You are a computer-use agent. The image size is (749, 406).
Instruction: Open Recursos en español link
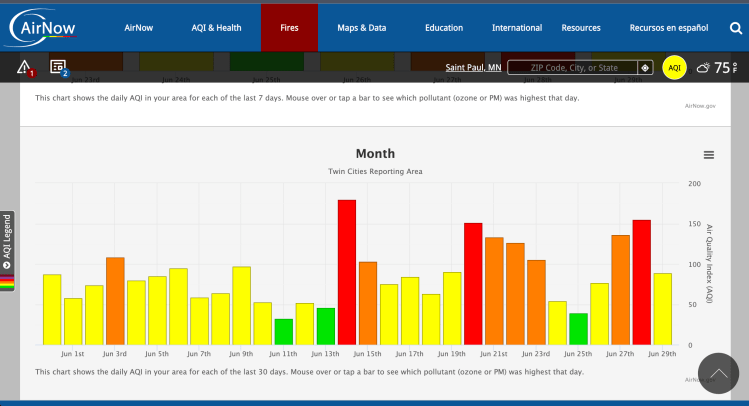tap(669, 28)
